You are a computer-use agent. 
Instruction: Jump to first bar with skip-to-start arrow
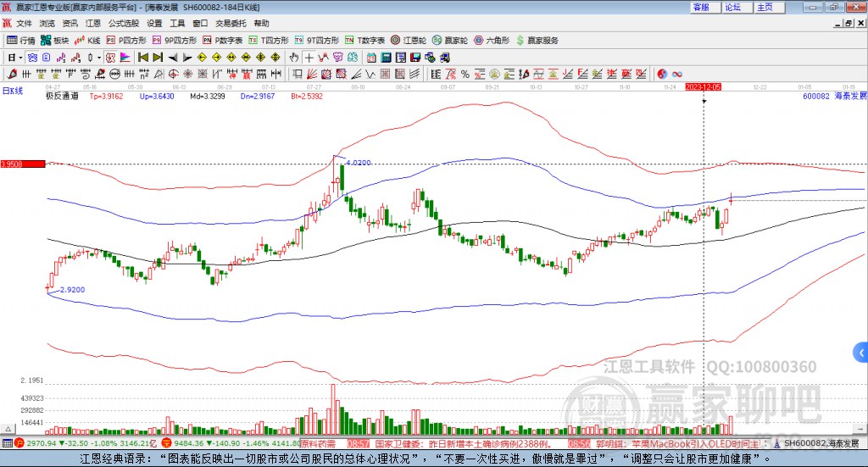point(143,58)
